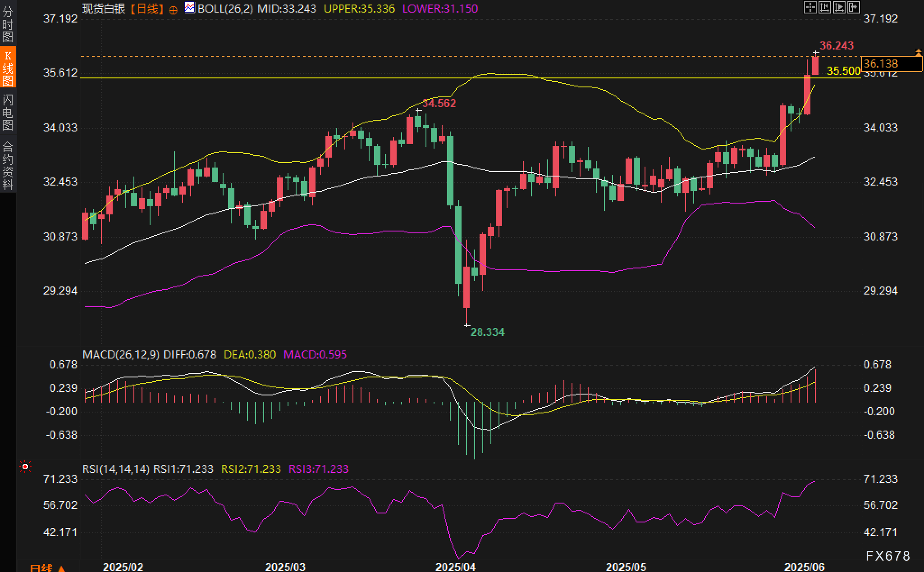The image size is (924, 572).
Task: Click the orange double-up arrow above price tag
Action: point(918,52)
